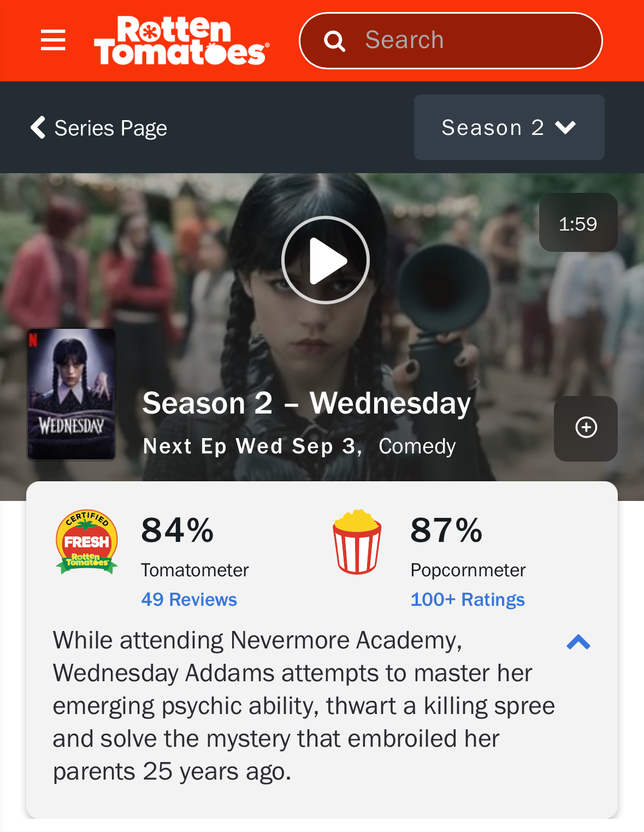Open the Season 2 dropdown

509,127
